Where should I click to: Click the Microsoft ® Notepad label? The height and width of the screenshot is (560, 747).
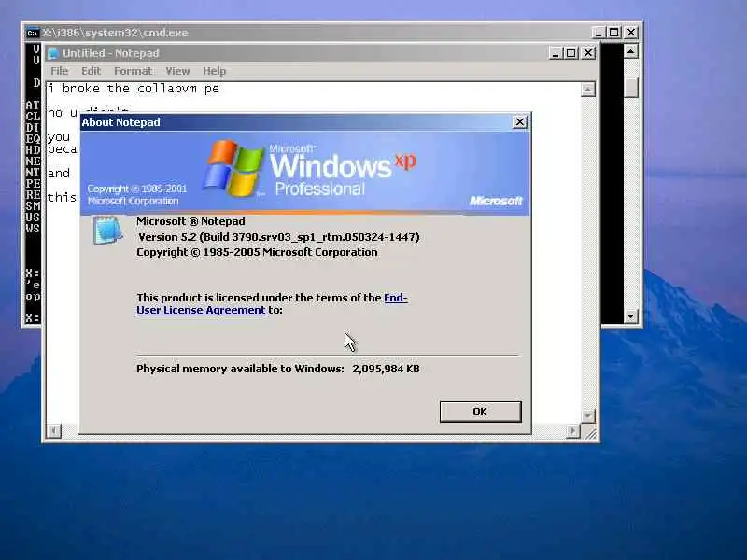pyautogui.click(x=190, y=221)
